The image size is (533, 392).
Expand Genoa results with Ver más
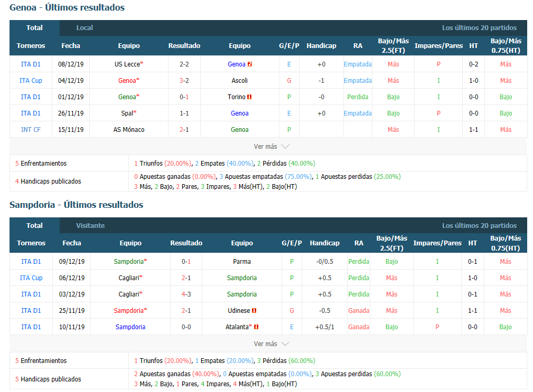point(271,147)
